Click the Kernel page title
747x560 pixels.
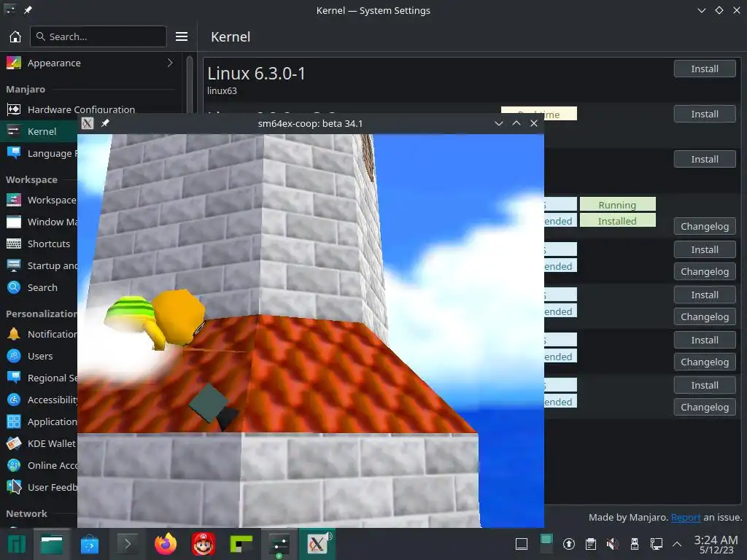click(x=231, y=36)
